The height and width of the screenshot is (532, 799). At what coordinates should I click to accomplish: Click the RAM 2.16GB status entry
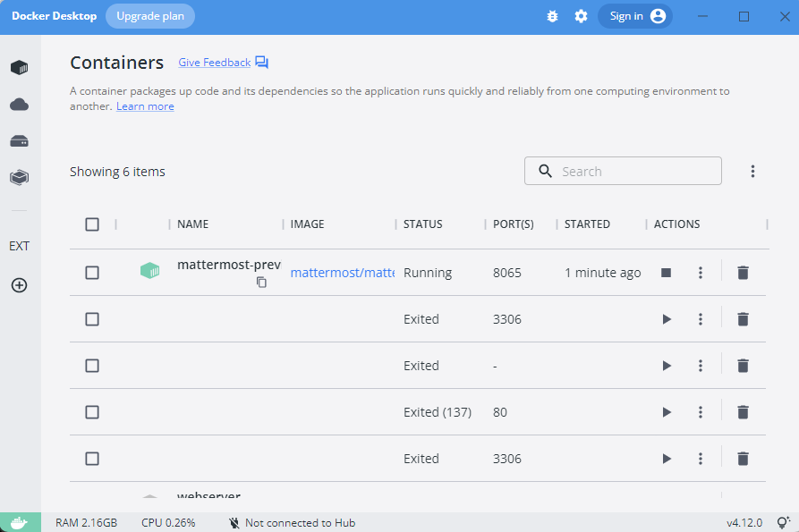coord(86,523)
